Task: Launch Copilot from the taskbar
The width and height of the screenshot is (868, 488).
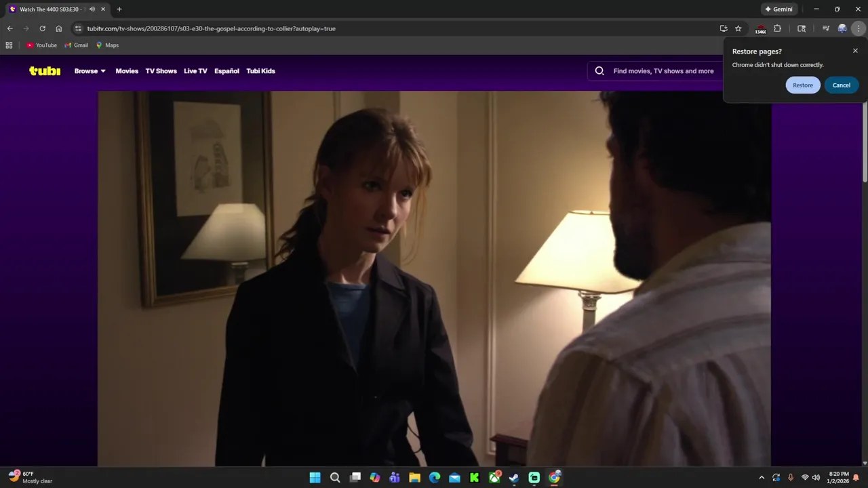Action: click(375, 477)
